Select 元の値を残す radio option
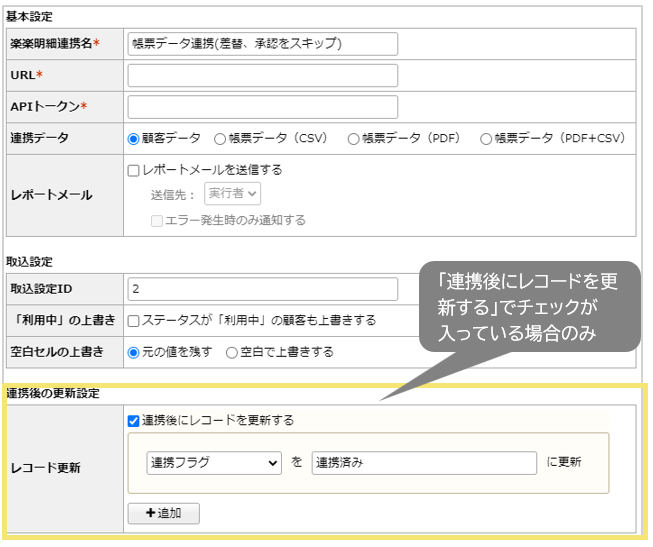 pos(134,352)
